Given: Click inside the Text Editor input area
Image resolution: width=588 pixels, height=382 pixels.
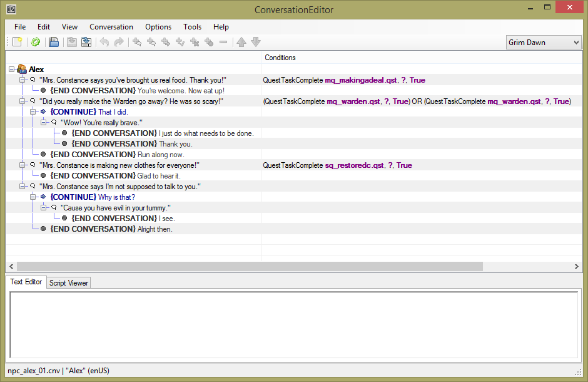Looking at the screenshot, I should (293, 324).
